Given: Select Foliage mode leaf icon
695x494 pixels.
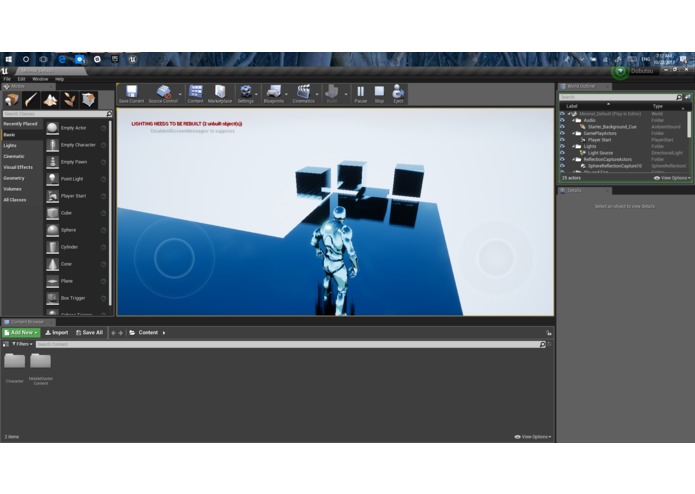Looking at the screenshot, I should (x=69, y=100).
